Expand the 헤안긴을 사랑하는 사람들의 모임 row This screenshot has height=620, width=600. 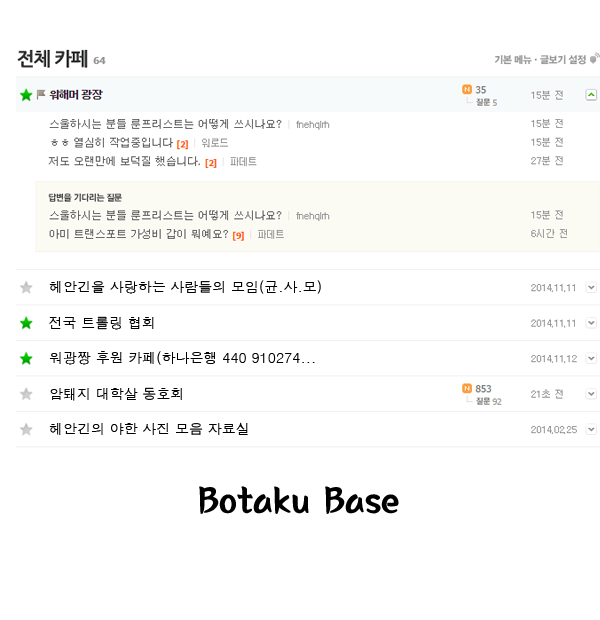(x=591, y=287)
